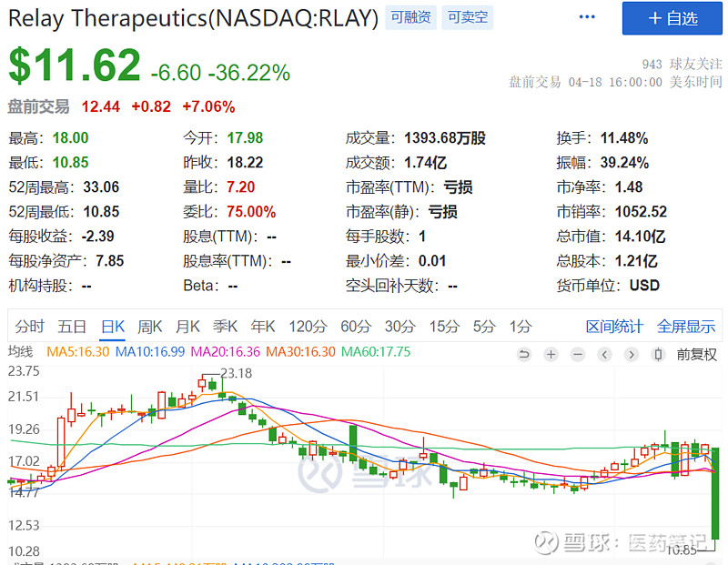The image size is (728, 565).
Task: Switch to 分时 chart tab
Action: (29, 327)
